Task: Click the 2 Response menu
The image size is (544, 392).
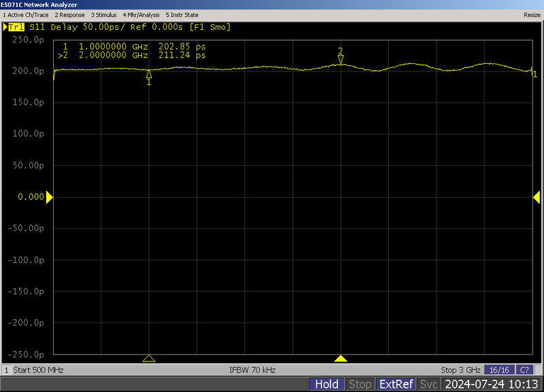Action: tap(69, 14)
